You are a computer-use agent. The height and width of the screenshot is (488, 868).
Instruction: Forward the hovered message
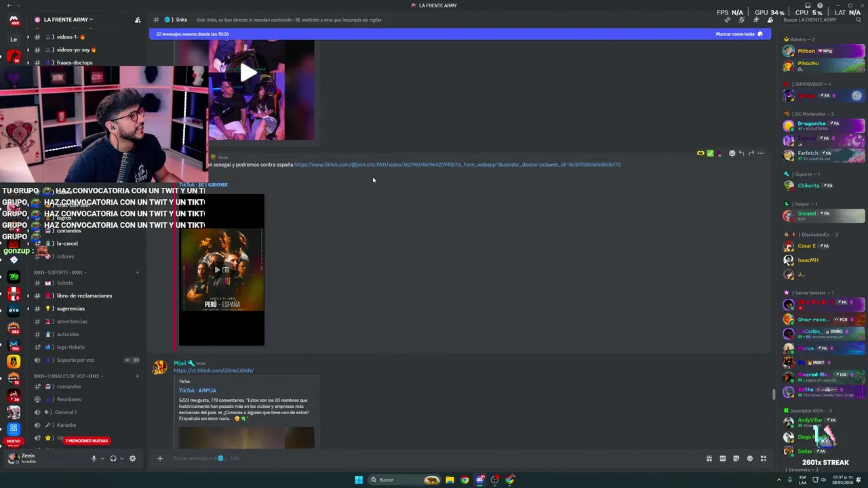(751, 153)
